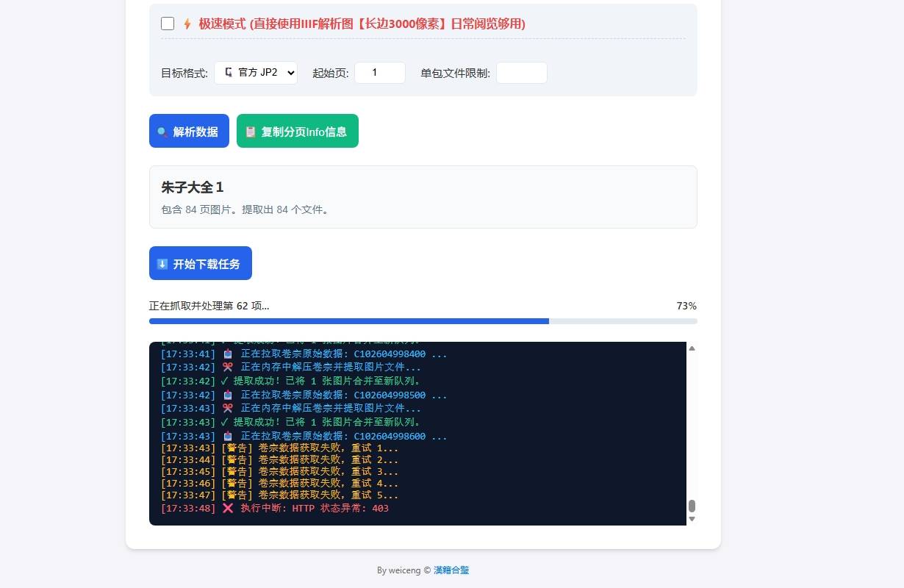This screenshot has height=588, width=904.
Task: Click text 包含 84 页图片。提取出 84 个文件。
Action: click(246, 209)
